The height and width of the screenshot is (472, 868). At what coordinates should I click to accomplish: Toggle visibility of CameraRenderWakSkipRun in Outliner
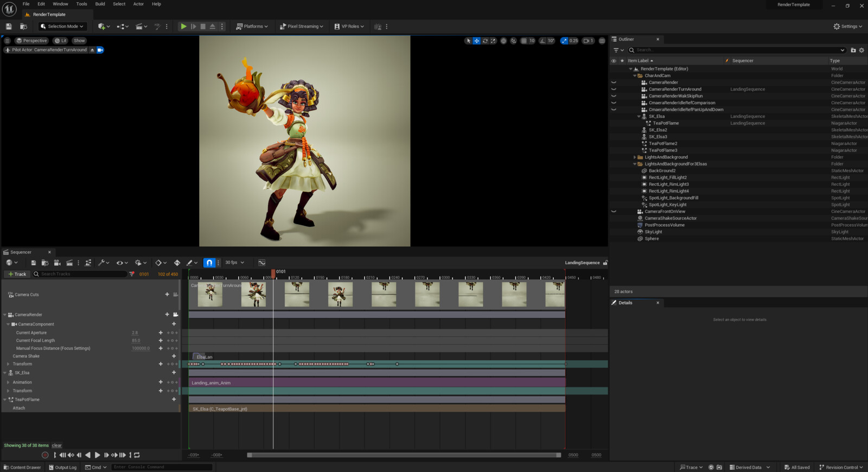click(614, 96)
